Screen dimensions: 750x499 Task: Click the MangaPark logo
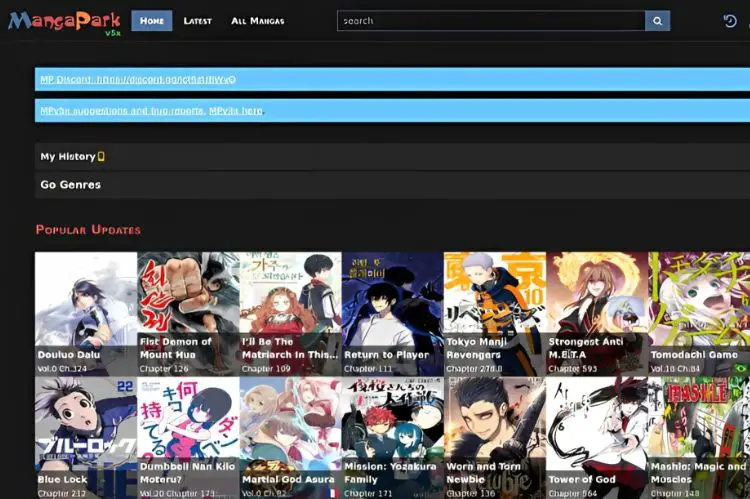(64, 22)
